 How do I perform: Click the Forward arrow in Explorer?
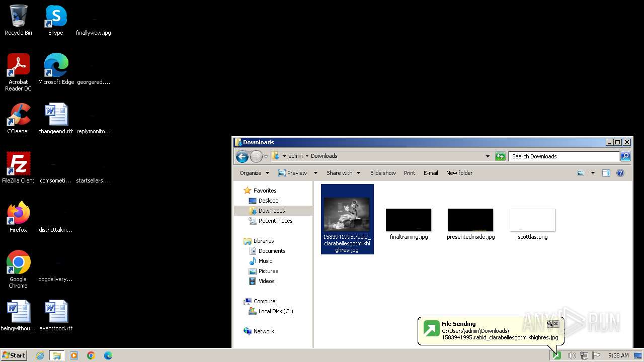(x=256, y=156)
